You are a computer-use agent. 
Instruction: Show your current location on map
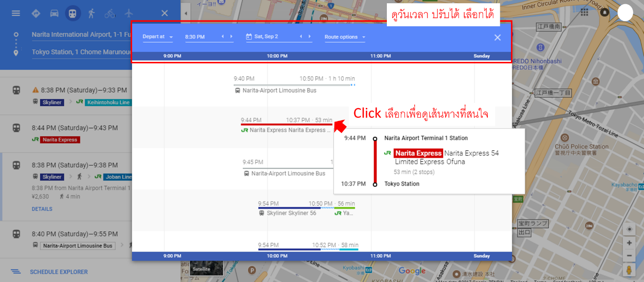click(x=629, y=229)
